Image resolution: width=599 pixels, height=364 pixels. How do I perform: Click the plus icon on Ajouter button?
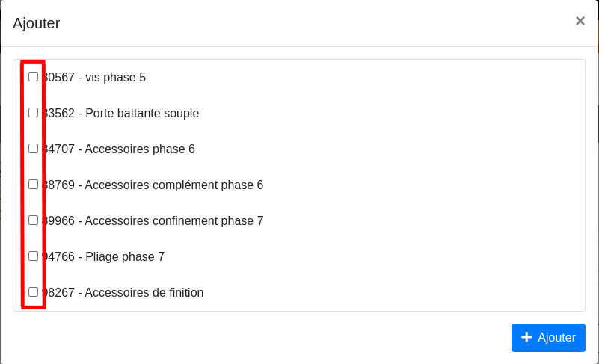526,338
